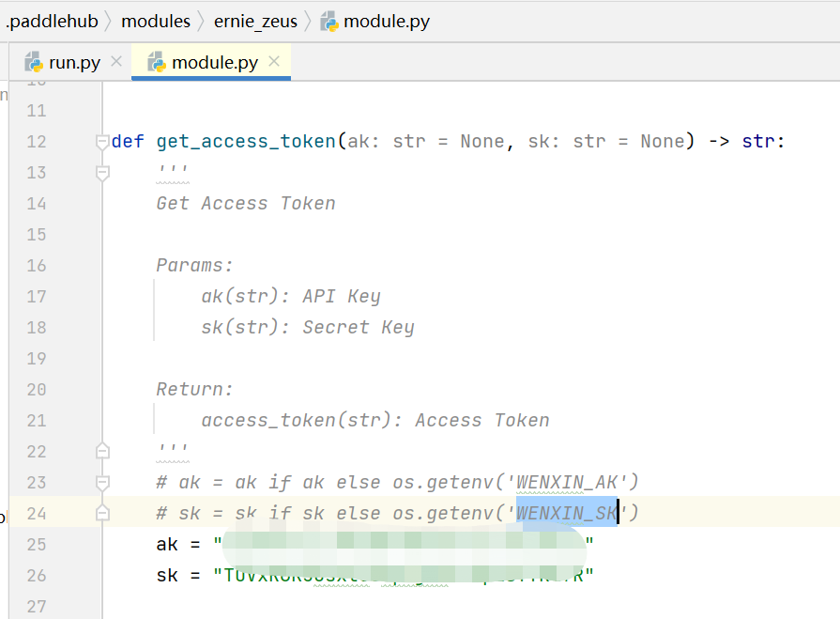Click 'access_token(str): Access Token' text
Screen dimensions: 840x619
pyautogui.click(x=375, y=421)
